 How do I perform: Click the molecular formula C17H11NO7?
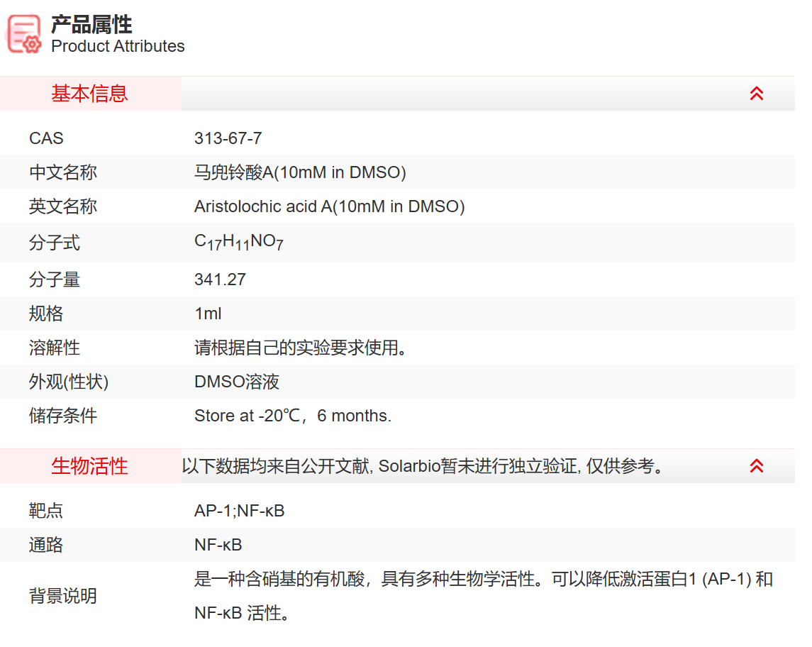[x=239, y=243]
